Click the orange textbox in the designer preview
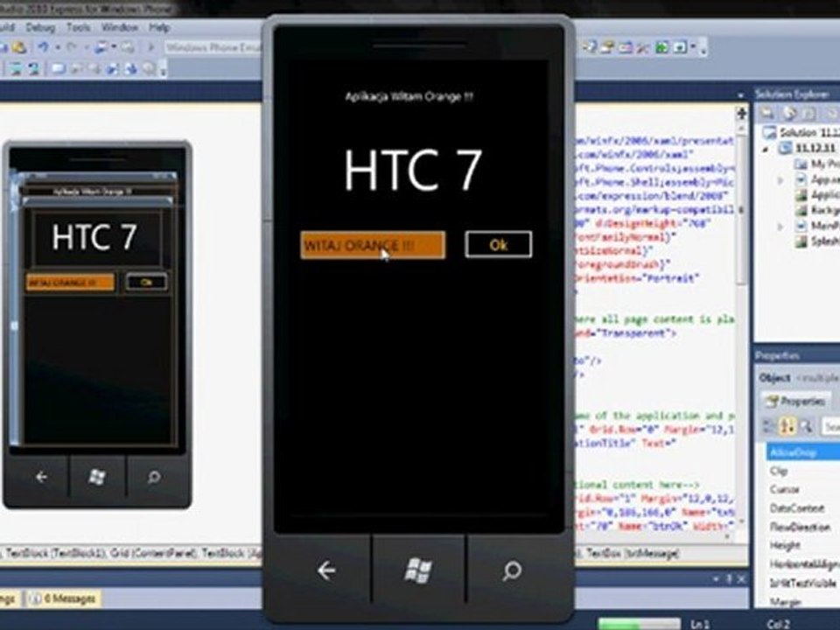Viewport: 840px width, 630px height. pyautogui.click(x=70, y=283)
